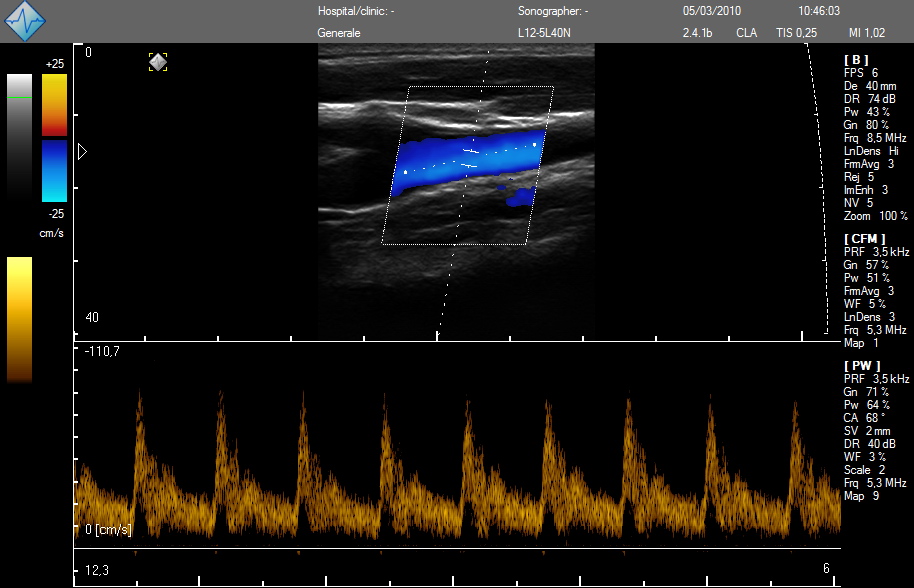This screenshot has height=588, width=914.
Task: Select the [CFM] parameter header
Action: pos(864,239)
